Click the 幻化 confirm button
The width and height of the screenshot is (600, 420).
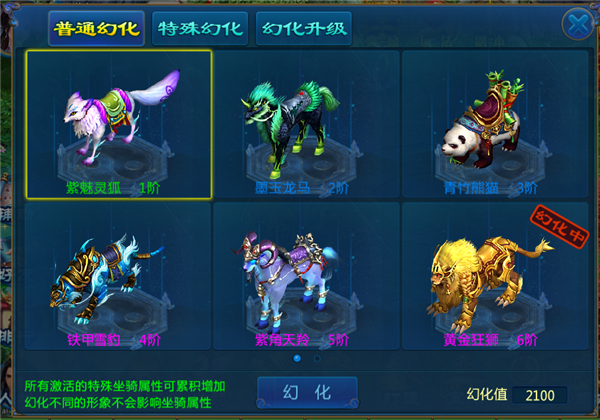(x=308, y=392)
